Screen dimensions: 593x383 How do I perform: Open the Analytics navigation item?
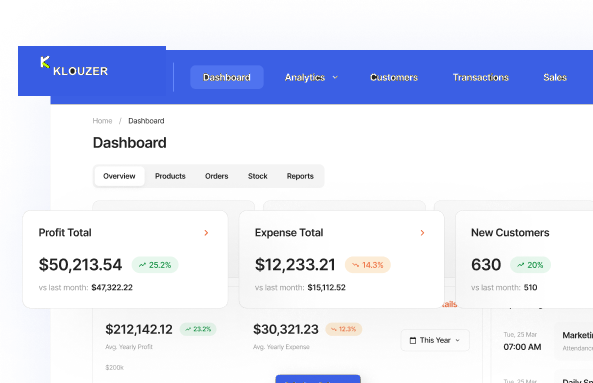pos(305,78)
